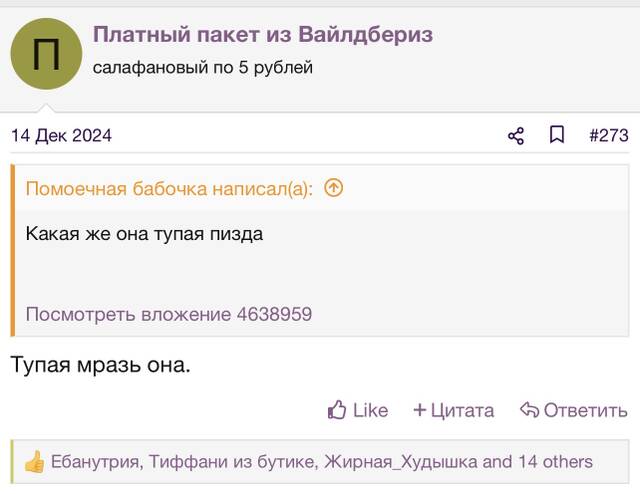Open attachment link Посмотреть вложение 4638959
This screenshot has width=640, height=494.
click(169, 314)
